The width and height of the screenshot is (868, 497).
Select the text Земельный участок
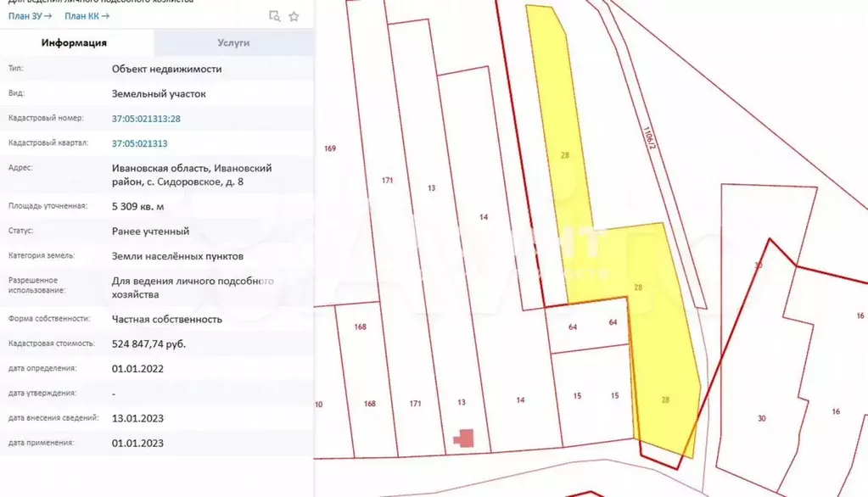coord(159,93)
